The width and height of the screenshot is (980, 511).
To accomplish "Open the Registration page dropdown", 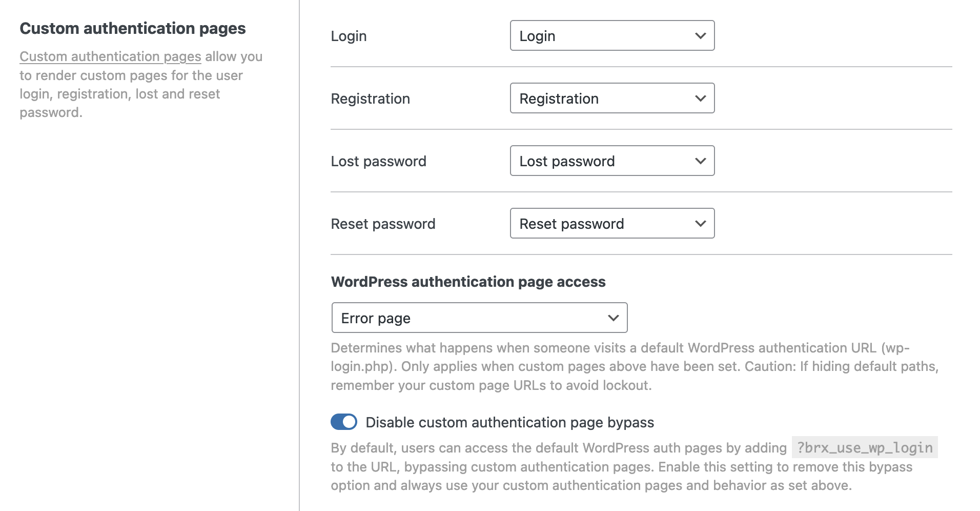I will coord(612,98).
